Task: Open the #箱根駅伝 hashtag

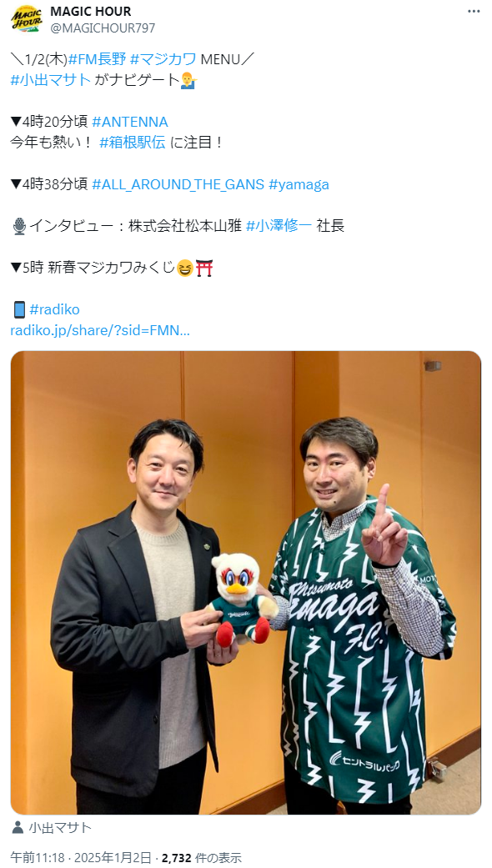Action: point(133,143)
